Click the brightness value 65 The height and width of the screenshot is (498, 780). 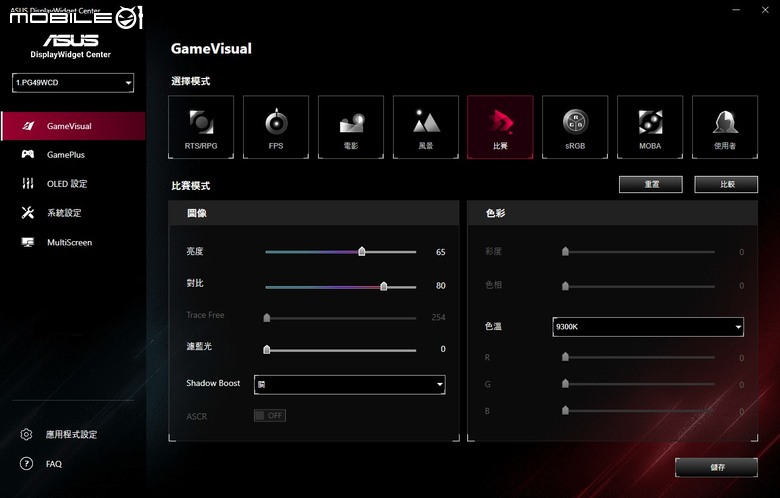coord(441,252)
